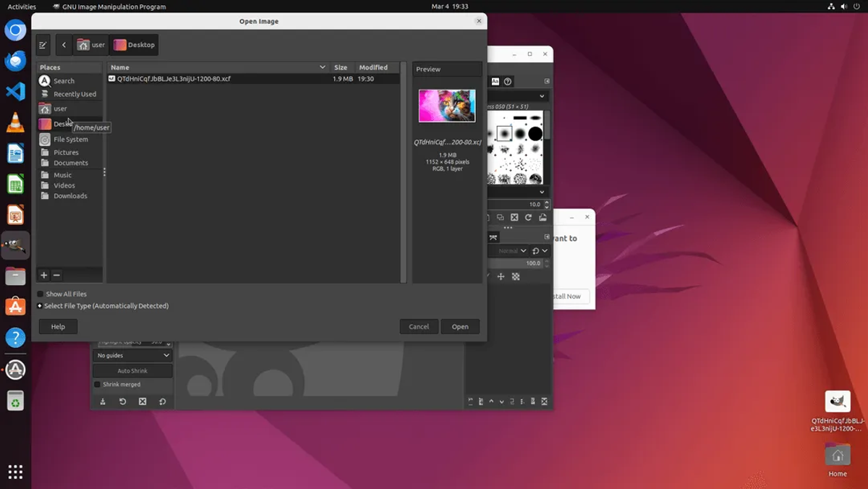Go back with the path bar left arrow
Screen dimensions: 868x489
(64, 45)
